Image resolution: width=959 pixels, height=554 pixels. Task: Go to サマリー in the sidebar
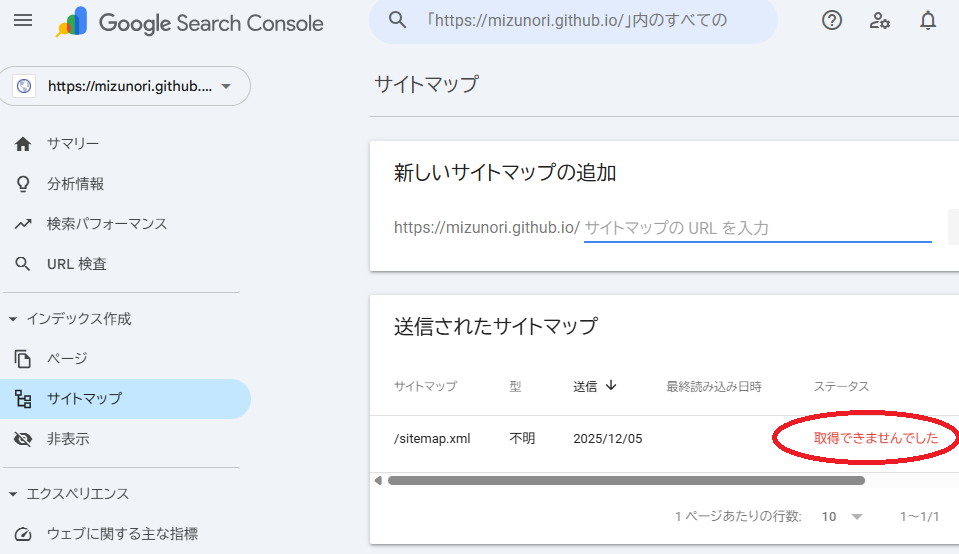click(x=73, y=144)
